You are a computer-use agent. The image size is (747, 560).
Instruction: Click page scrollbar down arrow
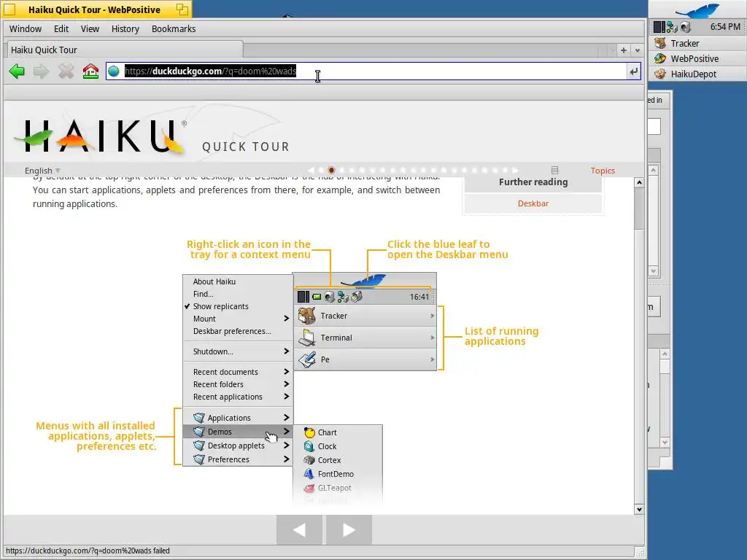click(x=639, y=509)
